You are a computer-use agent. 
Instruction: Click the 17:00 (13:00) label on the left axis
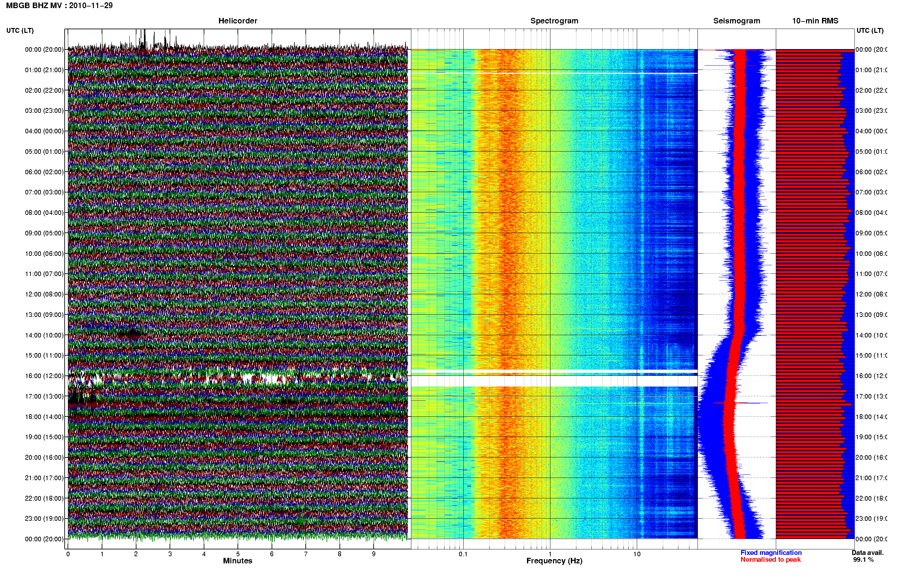click(x=44, y=396)
